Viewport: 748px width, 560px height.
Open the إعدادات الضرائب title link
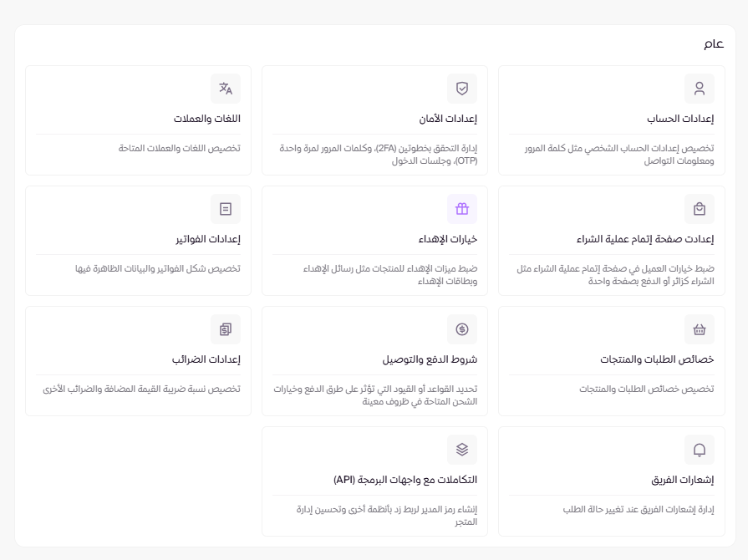pyautogui.click(x=206, y=359)
